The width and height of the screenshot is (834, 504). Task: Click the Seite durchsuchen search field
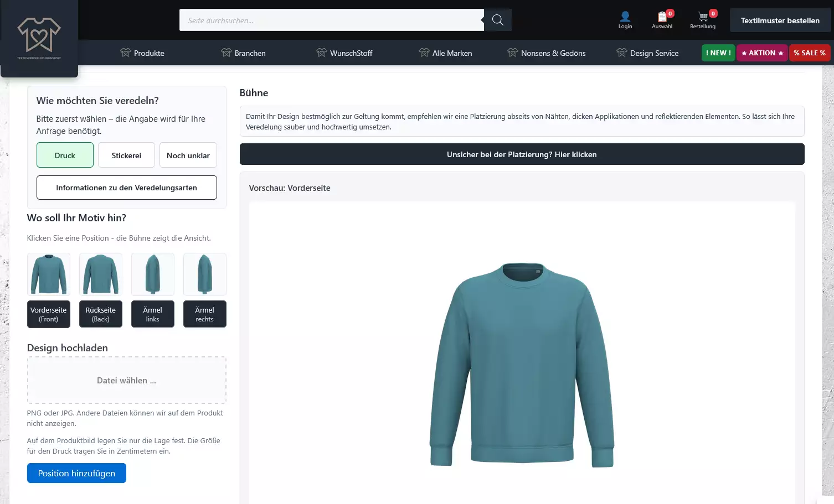(x=332, y=20)
